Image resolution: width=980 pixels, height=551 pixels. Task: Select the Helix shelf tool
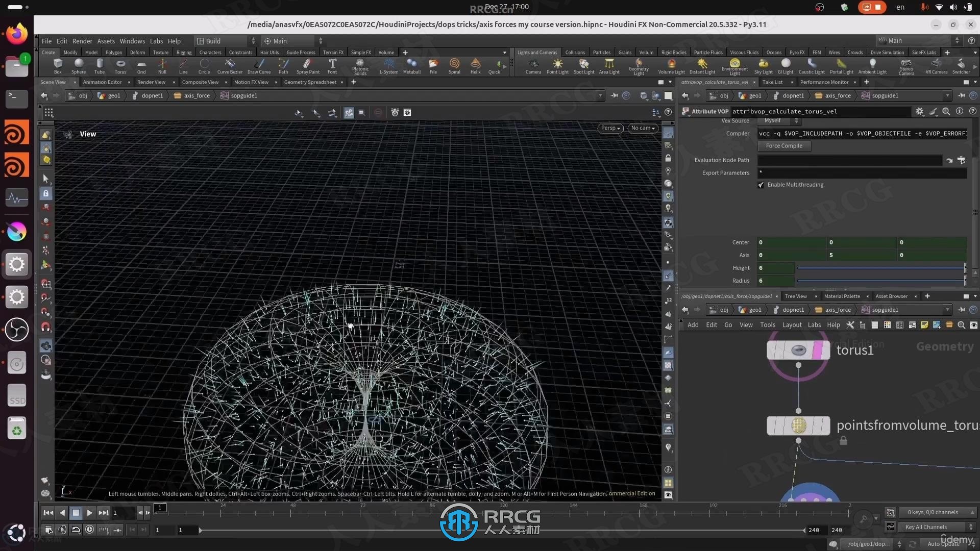point(476,65)
